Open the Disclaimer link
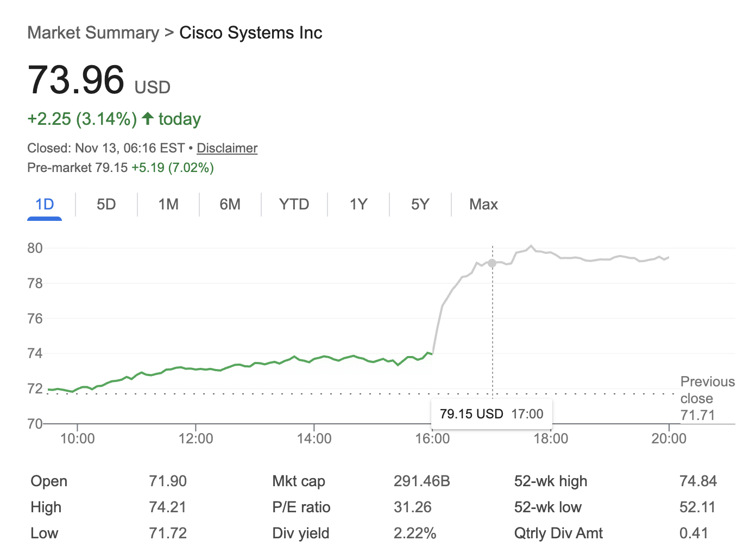The image size is (756, 547). tap(227, 148)
